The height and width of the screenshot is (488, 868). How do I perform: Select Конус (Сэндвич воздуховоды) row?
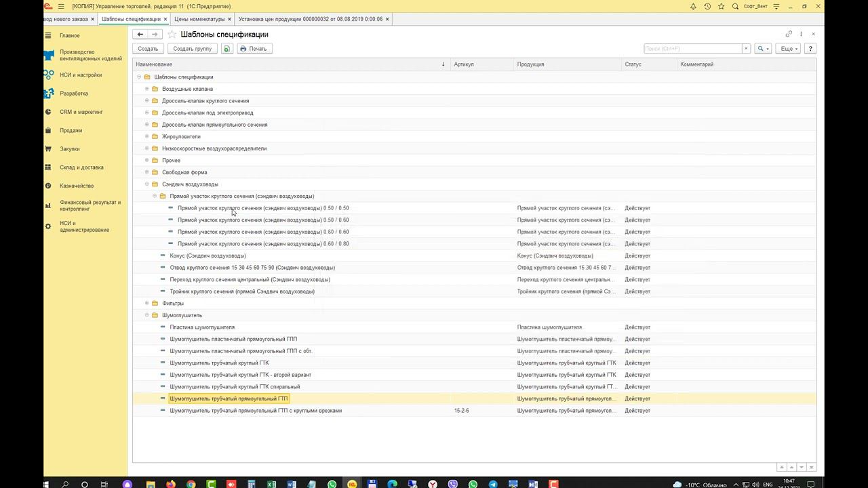coord(474,256)
